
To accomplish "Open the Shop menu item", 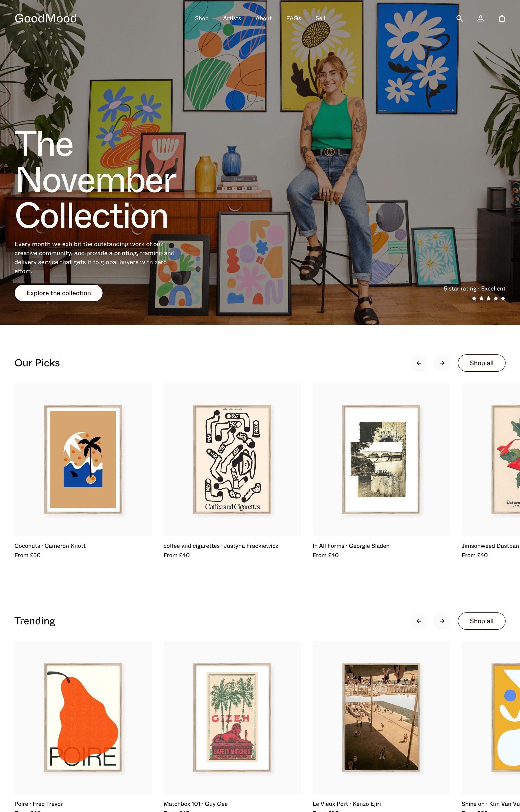I will (201, 18).
